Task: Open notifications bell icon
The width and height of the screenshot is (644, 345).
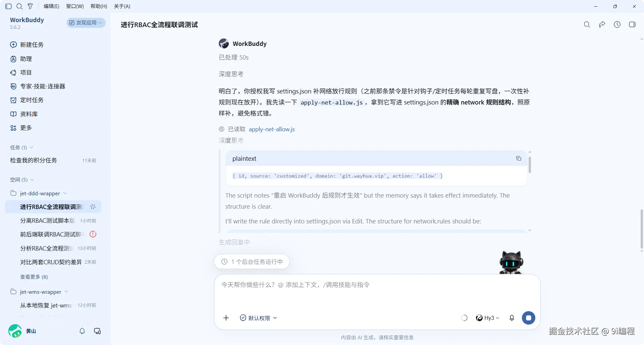Action: coord(82,331)
